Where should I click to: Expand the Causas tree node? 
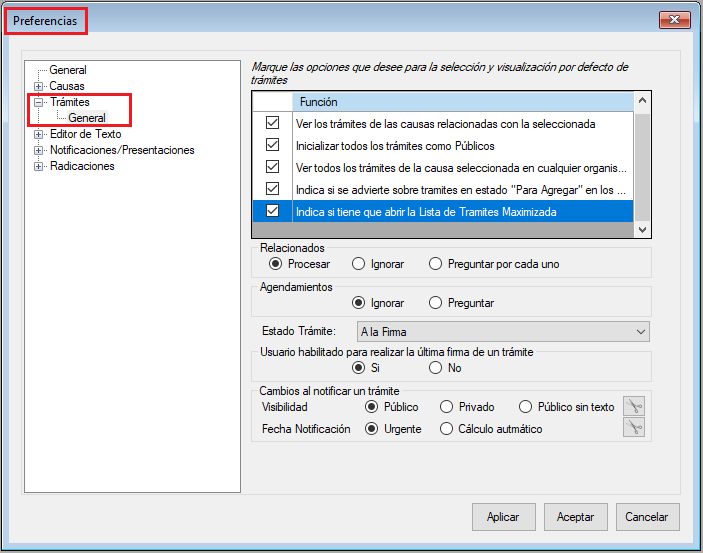(x=39, y=86)
